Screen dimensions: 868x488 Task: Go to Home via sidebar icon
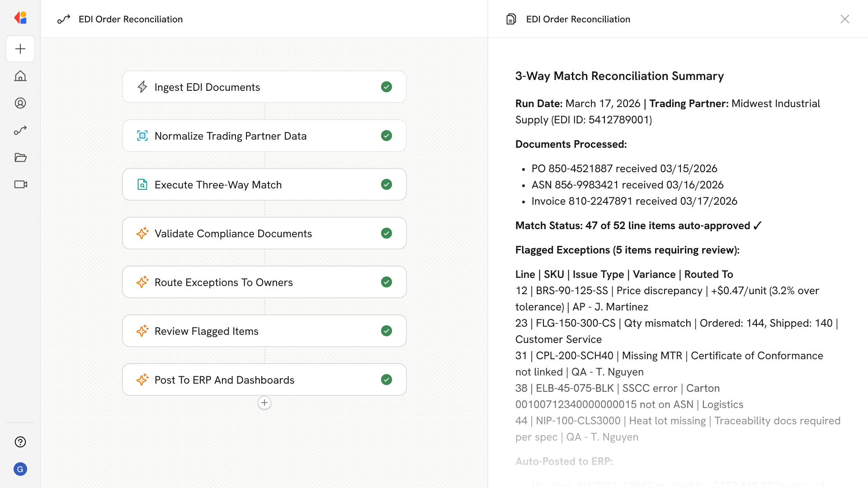coord(20,76)
